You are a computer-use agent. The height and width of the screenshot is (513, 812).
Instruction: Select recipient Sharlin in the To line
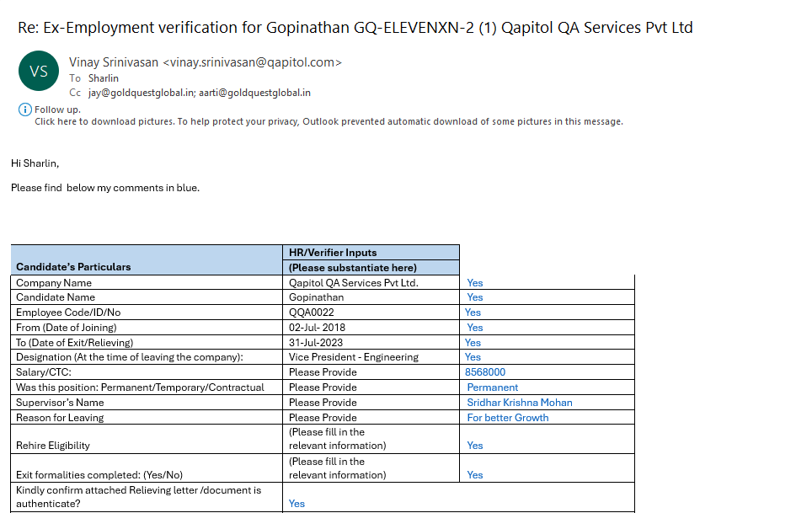(104, 78)
